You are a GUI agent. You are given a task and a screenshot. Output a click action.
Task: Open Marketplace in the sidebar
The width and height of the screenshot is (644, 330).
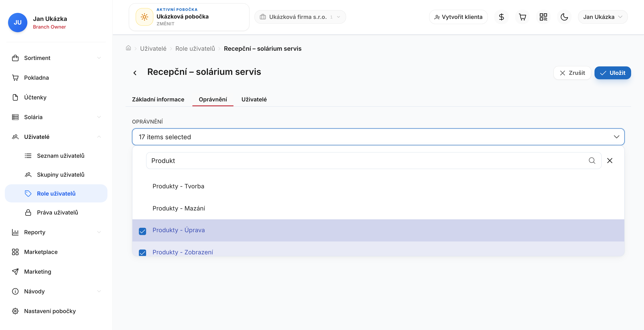tap(56, 252)
